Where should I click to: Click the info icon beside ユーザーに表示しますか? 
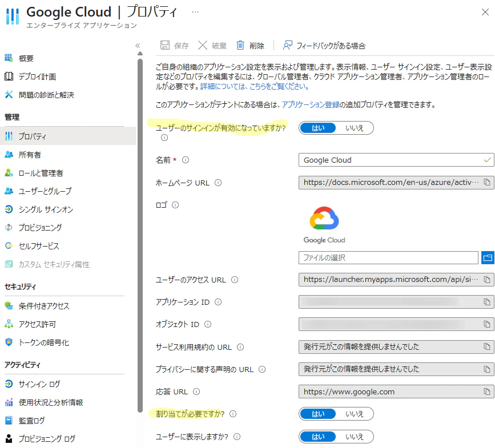tap(237, 437)
